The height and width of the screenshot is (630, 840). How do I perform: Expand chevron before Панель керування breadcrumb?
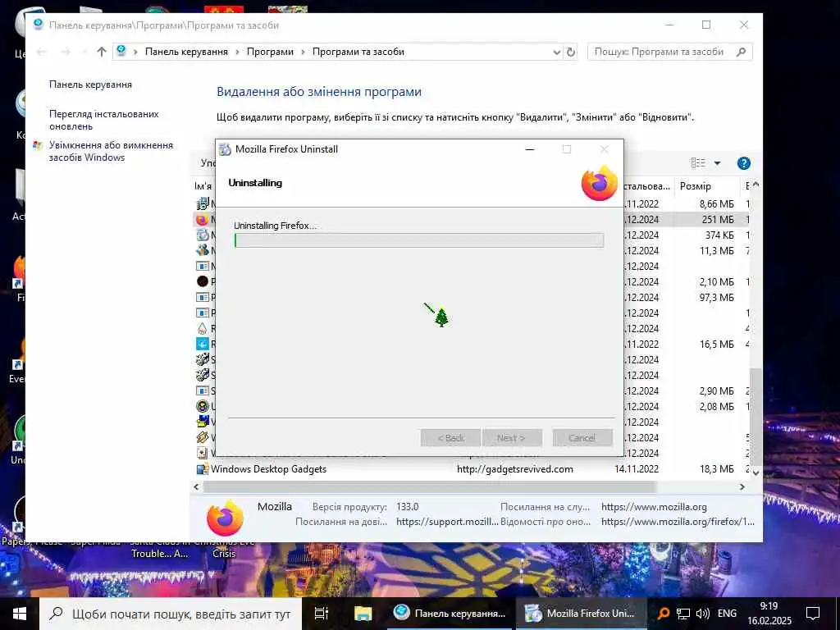click(x=135, y=52)
